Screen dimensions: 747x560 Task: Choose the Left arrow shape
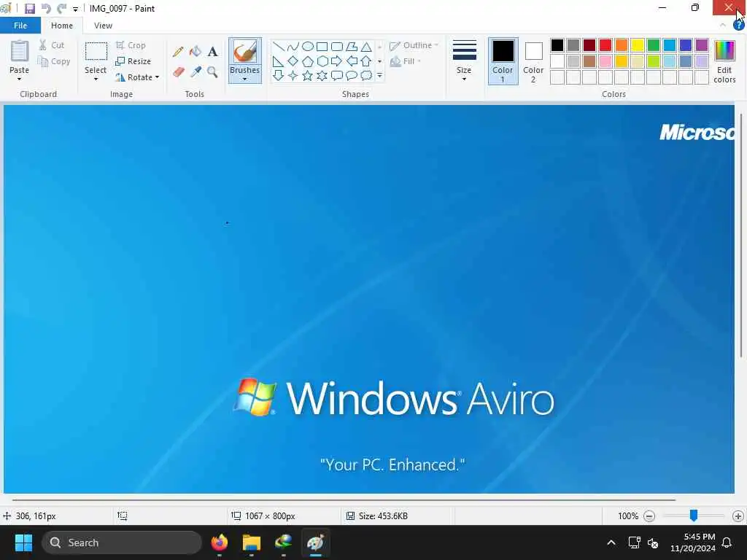click(352, 61)
